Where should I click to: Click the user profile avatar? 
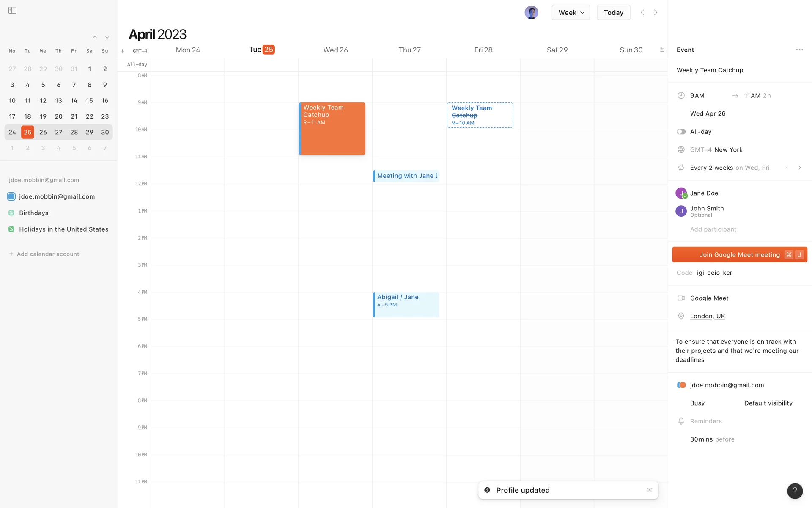(x=531, y=13)
